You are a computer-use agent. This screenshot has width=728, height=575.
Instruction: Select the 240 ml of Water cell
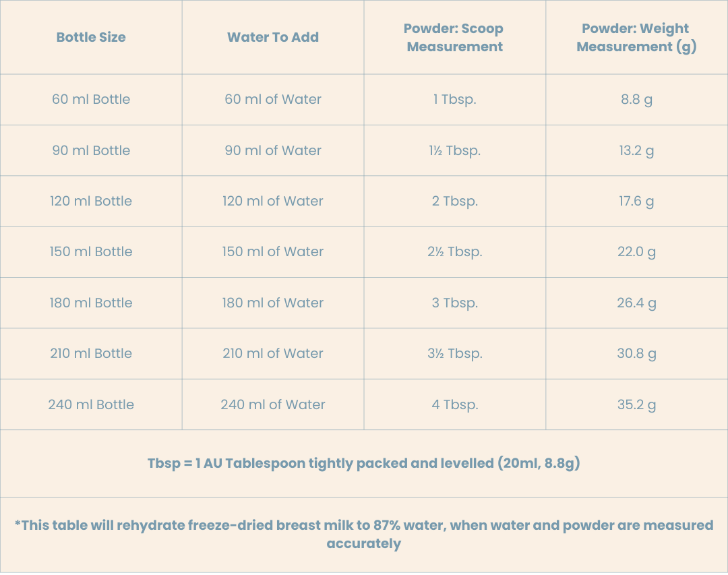pos(273,404)
